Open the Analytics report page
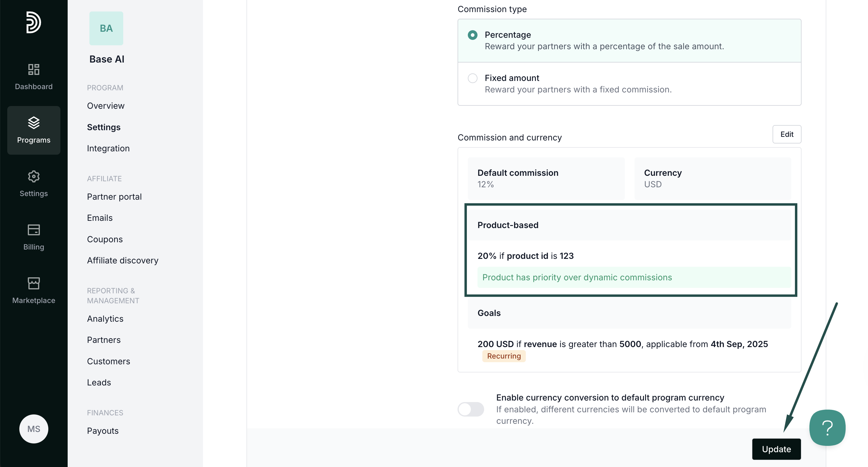This screenshot has width=868, height=467. click(x=105, y=319)
